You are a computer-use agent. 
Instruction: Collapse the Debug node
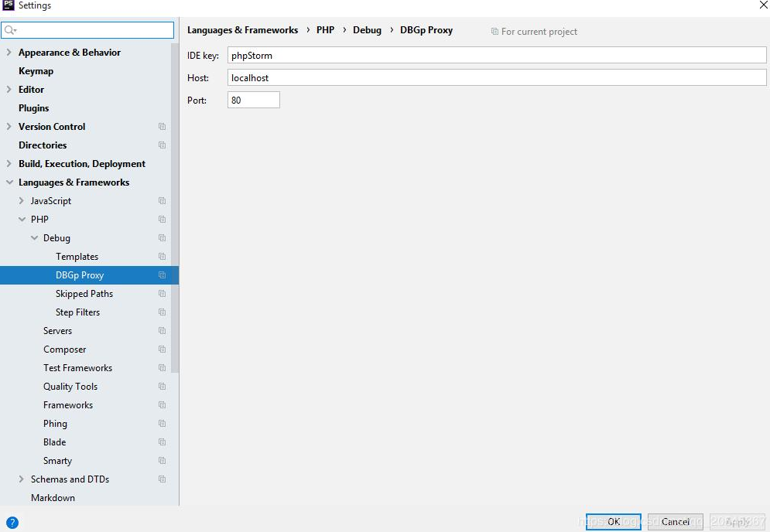34,238
